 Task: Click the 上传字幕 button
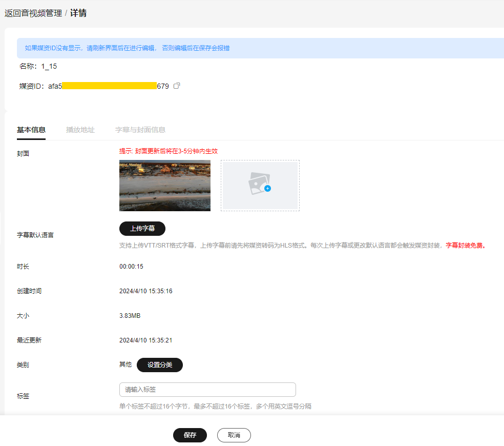142,229
